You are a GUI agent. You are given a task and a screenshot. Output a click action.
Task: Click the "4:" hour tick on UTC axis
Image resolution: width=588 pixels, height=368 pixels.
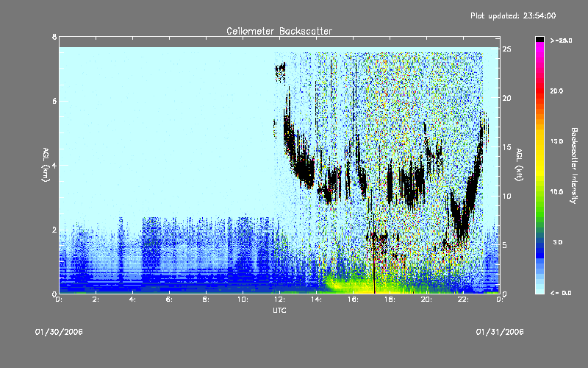pos(133,300)
